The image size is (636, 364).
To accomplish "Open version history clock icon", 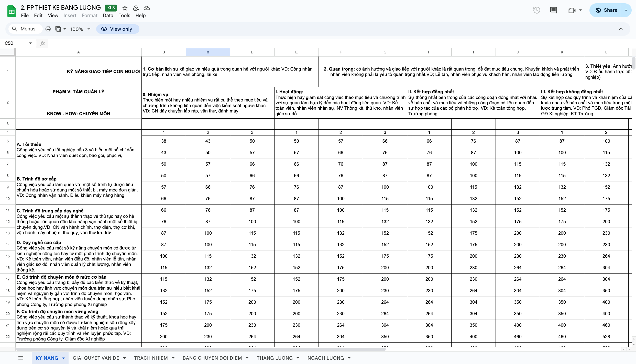I will point(536,10).
